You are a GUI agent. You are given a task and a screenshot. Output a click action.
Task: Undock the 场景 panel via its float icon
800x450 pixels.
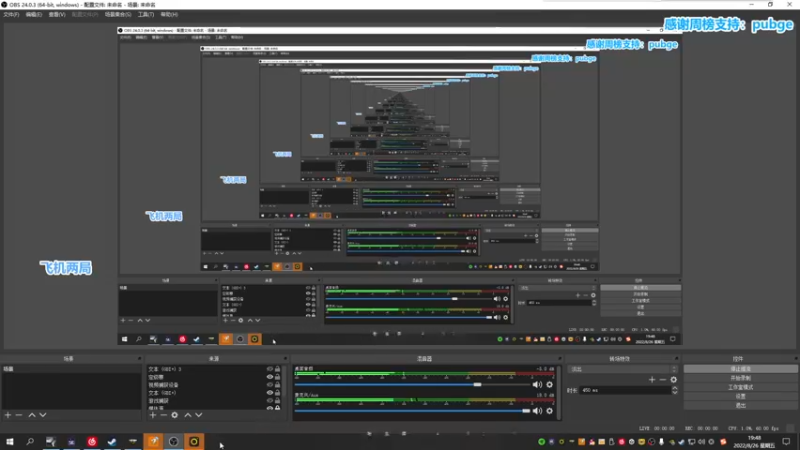(x=139, y=359)
